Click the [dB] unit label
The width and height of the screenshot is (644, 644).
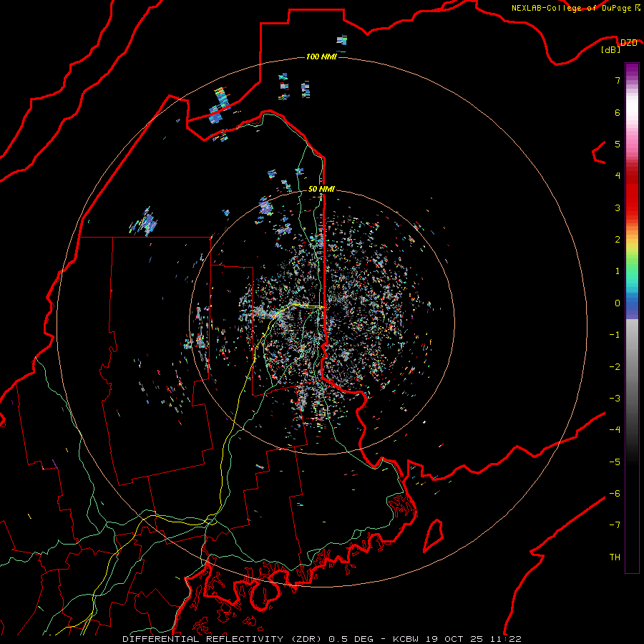(611, 49)
